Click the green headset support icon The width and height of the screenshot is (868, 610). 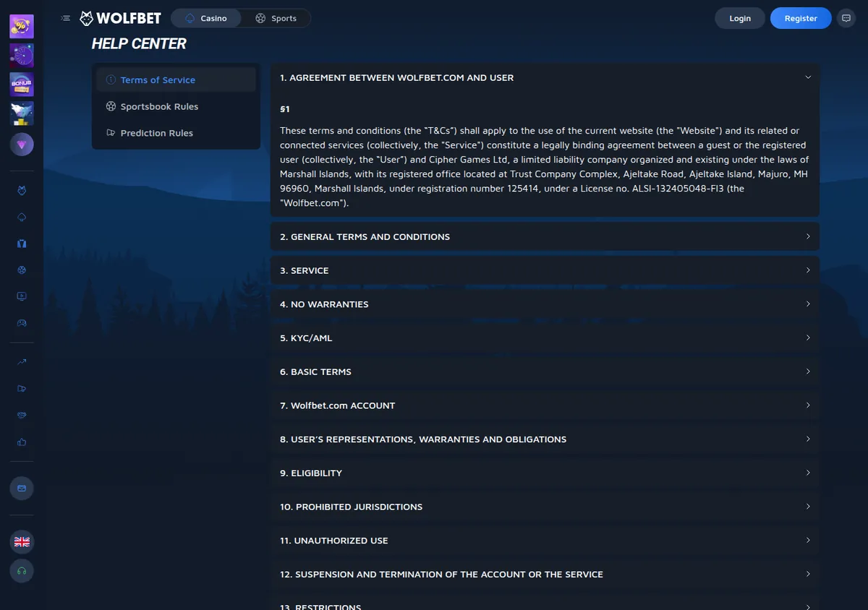(22, 571)
